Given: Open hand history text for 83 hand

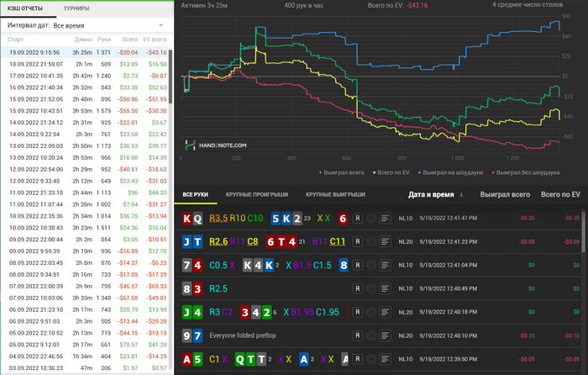Looking at the screenshot, I should point(385,288).
